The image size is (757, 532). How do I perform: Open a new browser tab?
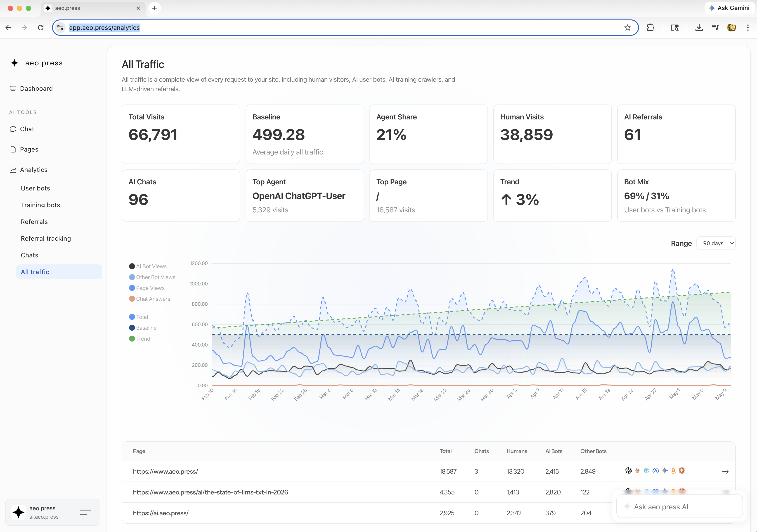tap(155, 8)
